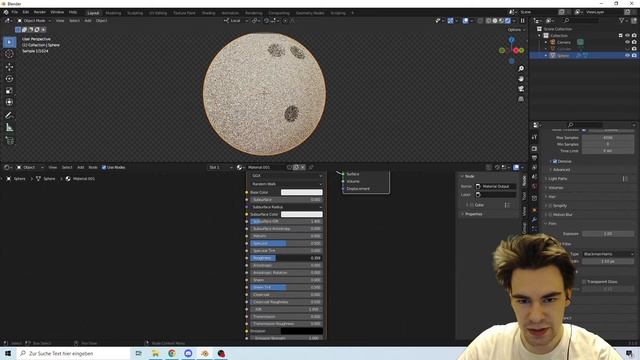Open the Random Walk subsurface method dropdown
The image size is (640, 360).
click(x=286, y=184)
